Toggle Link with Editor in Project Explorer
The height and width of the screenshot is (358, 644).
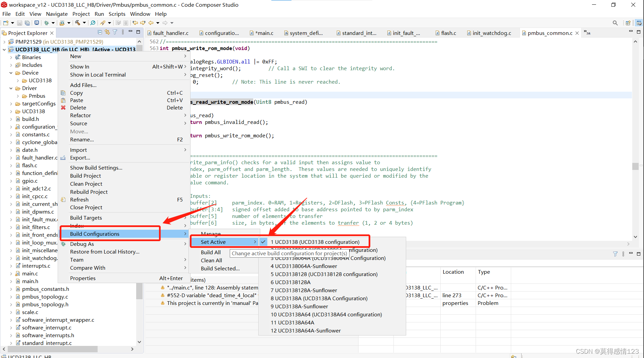tap(107, 32)
